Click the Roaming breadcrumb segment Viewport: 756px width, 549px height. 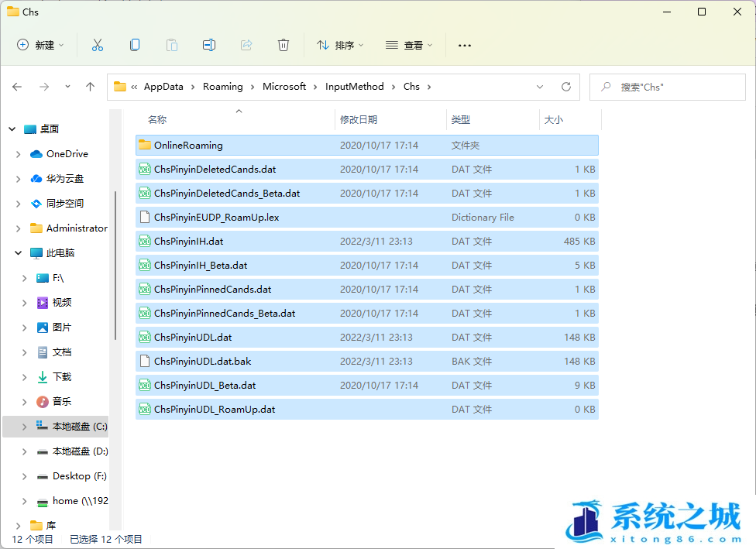coord(222,87)
